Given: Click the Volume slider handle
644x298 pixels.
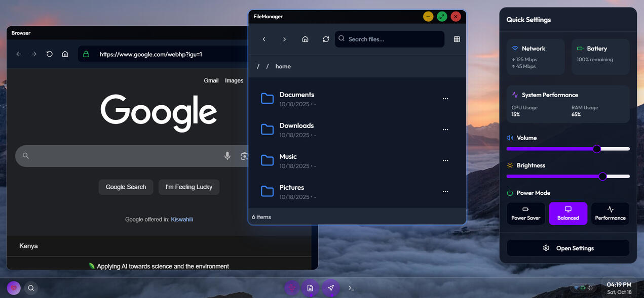Looking at the screenshot, I should tap(597, 149).
